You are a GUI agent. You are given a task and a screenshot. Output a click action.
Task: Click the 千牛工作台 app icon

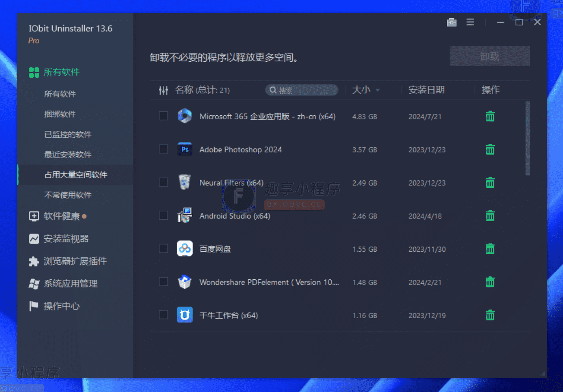pyautogui.click(x=185, y=315)
